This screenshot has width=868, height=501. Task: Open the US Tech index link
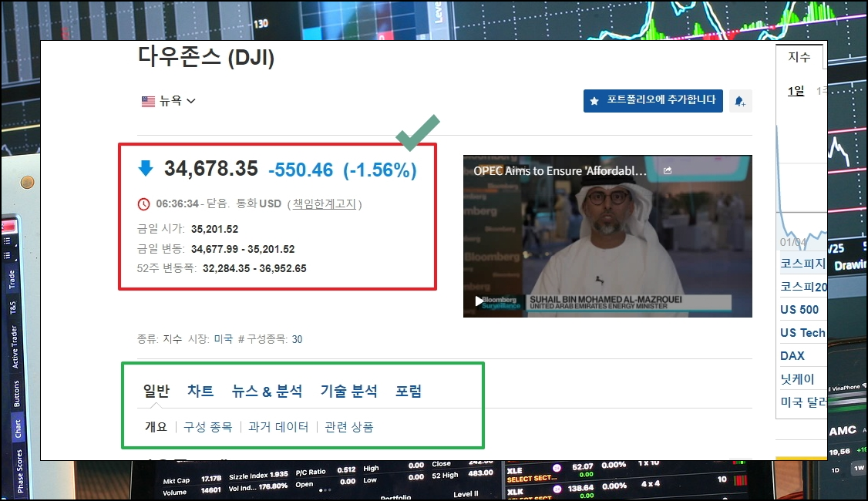pos(802,333)
